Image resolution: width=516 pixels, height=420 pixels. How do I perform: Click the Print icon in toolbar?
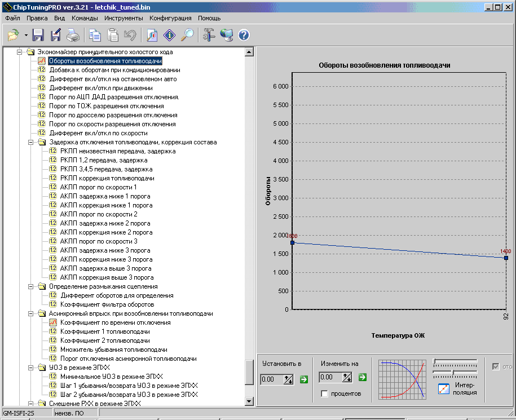point(73,36)
